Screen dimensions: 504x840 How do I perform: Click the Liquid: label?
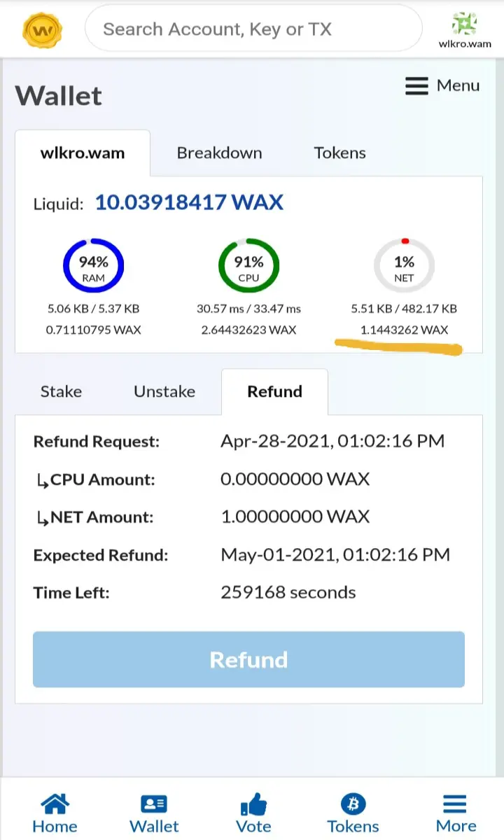click(59, 204)
